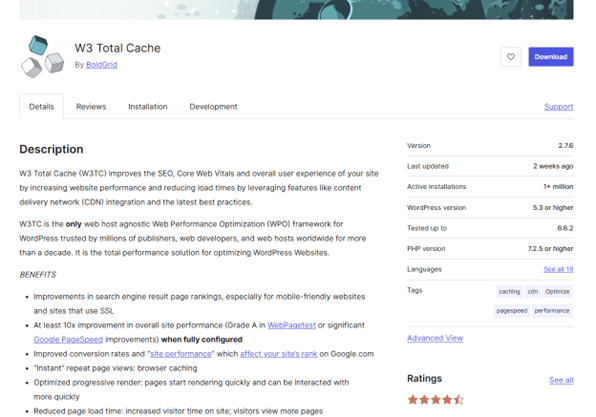Click the Description heading
Screen dimensions: 596x417
51,149
